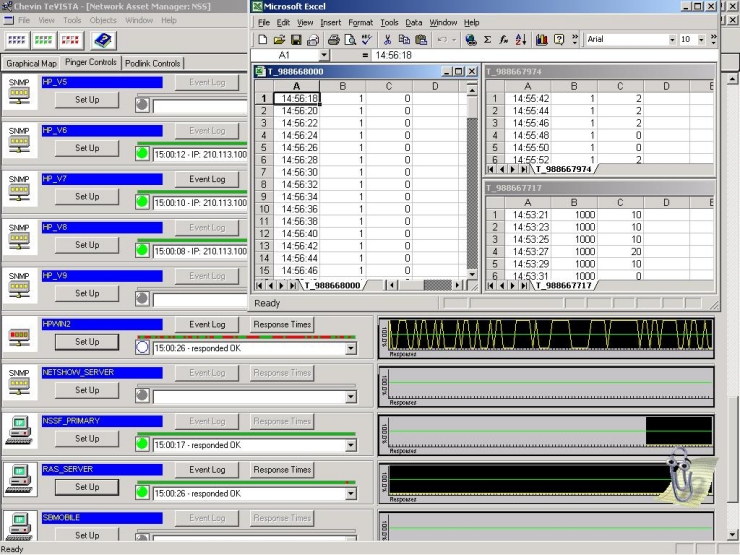
Task: Open the Excel Name Box dropdown
Action: click(323, 55)
